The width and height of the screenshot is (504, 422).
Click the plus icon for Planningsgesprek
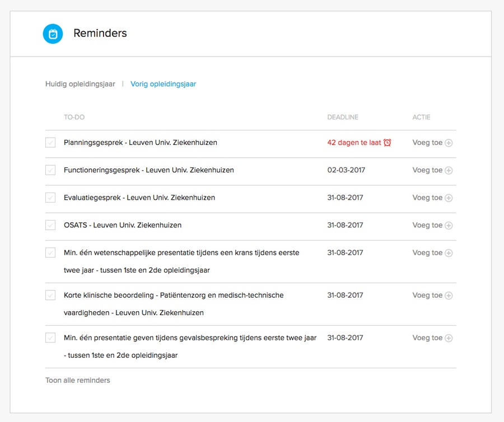449,143
